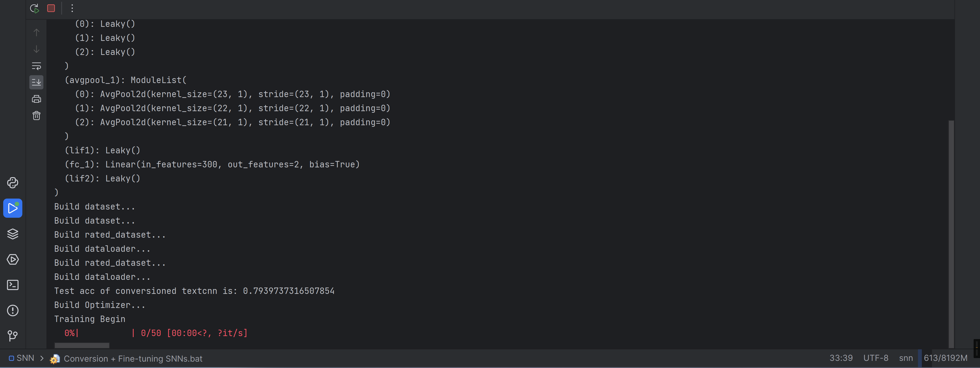Open the Python Console tool window

tap(13, 183)
